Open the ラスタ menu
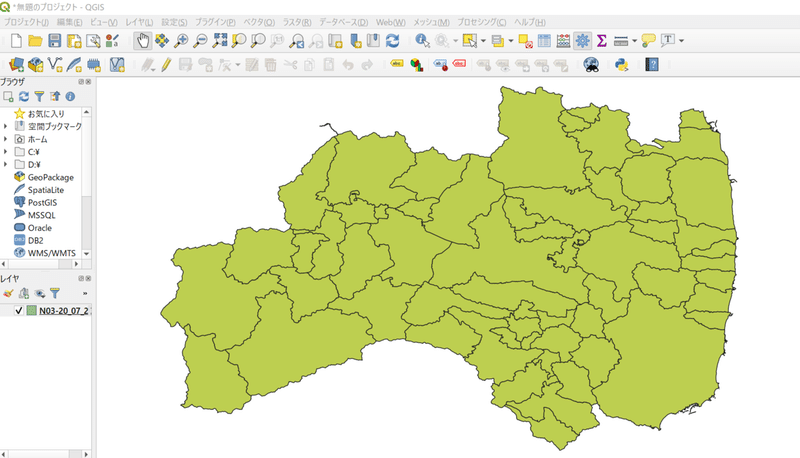The image size is (800, 458). click(x=297, y=22)
